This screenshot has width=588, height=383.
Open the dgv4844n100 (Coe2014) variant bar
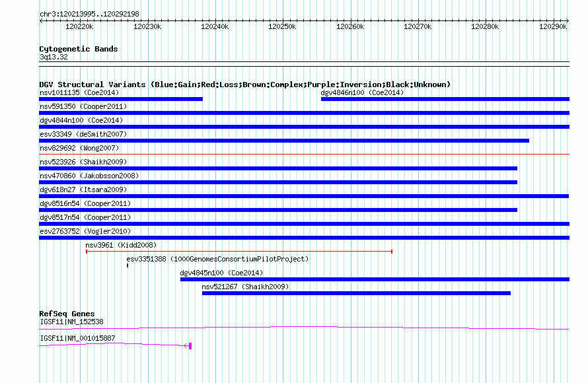304,127
